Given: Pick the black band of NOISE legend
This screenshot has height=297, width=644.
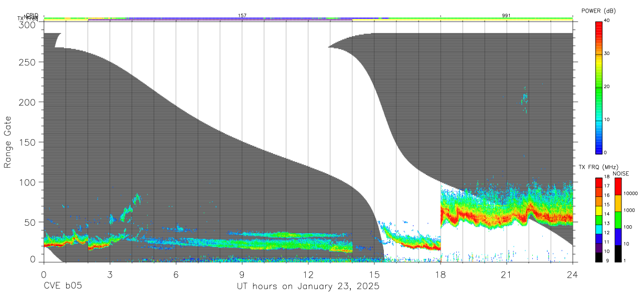Looking at the screenshot, I should pos(618,254).
